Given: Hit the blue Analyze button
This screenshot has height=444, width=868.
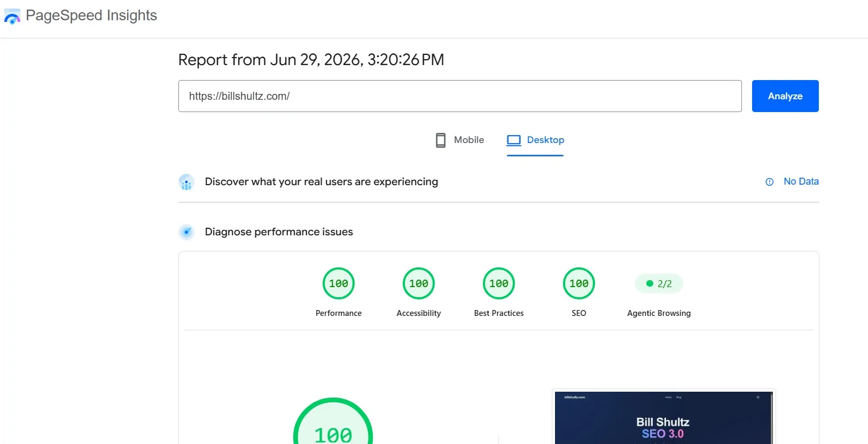Looking at the screenshot, I should click(x=785, y=96).
